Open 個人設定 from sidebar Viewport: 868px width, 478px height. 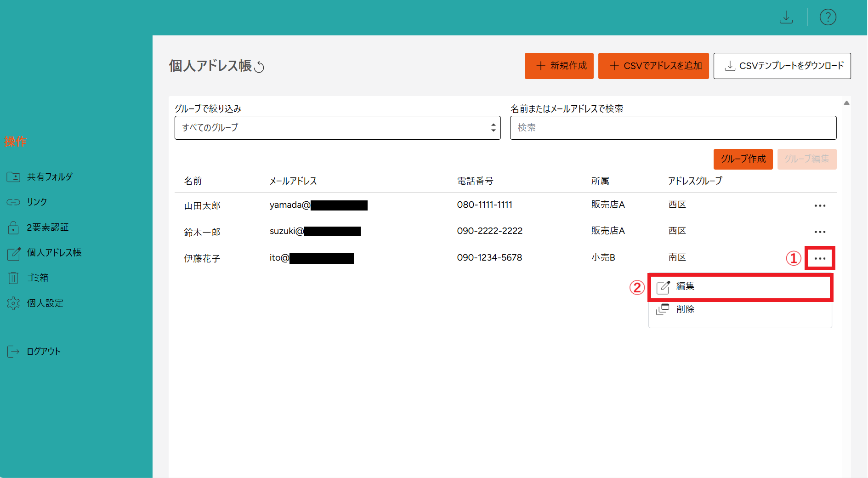tap(45, 303)
